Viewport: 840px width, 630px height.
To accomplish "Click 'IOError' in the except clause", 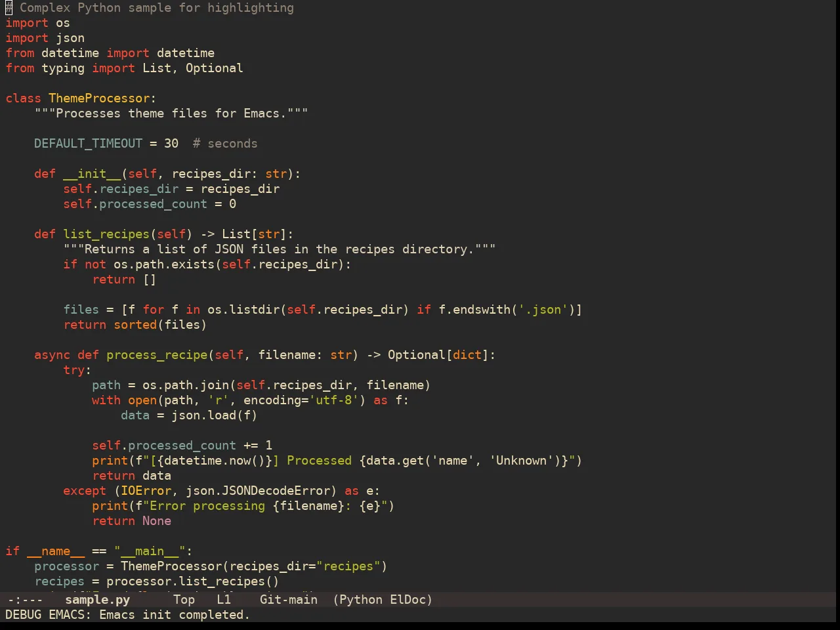I will point(146,490).
